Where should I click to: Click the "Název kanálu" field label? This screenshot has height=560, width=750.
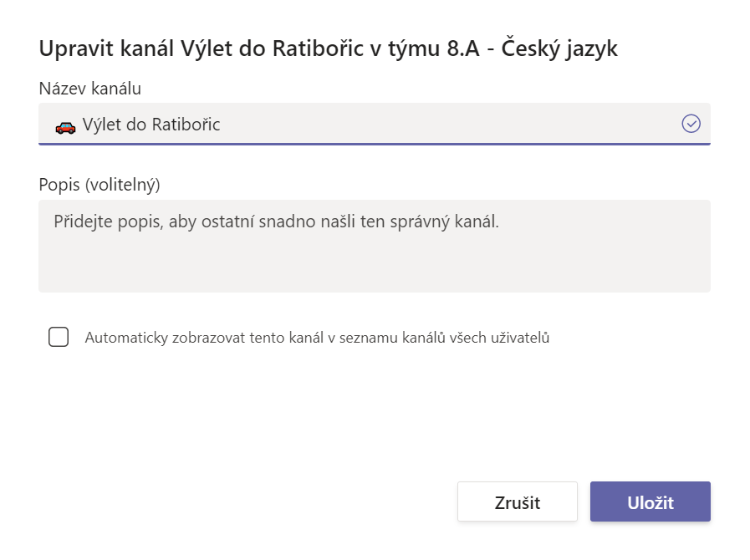pos(89,87)
